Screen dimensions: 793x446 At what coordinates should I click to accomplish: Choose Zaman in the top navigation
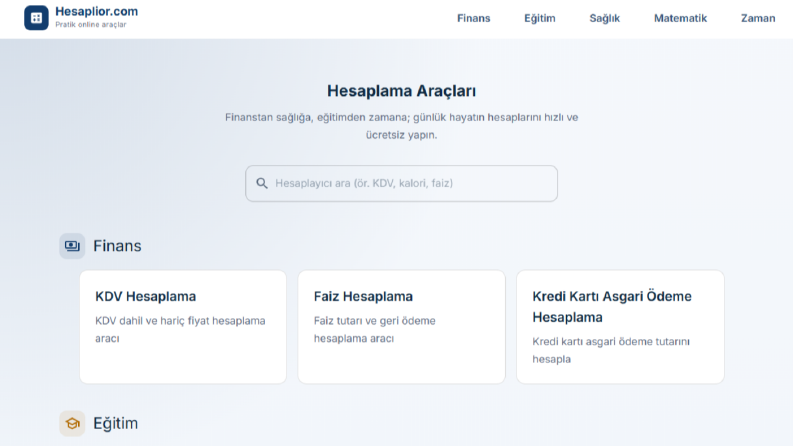tap(758, 18)
